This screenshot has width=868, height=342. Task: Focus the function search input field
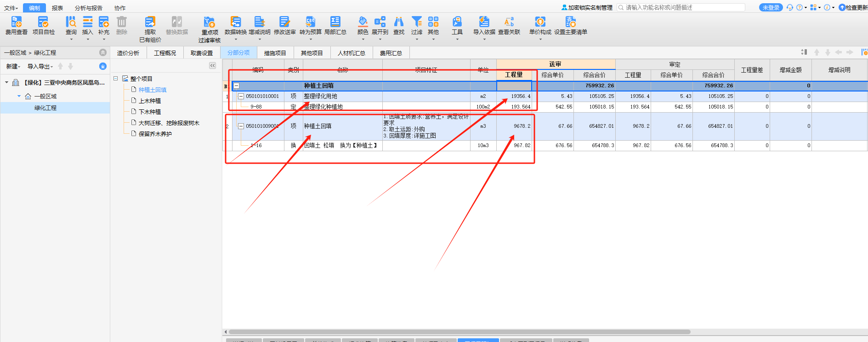[681, 7]
